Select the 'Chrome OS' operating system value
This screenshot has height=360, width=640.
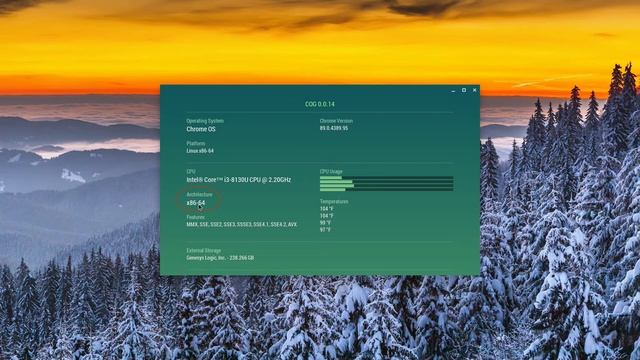pyautogui.click(x=201, y=129)
